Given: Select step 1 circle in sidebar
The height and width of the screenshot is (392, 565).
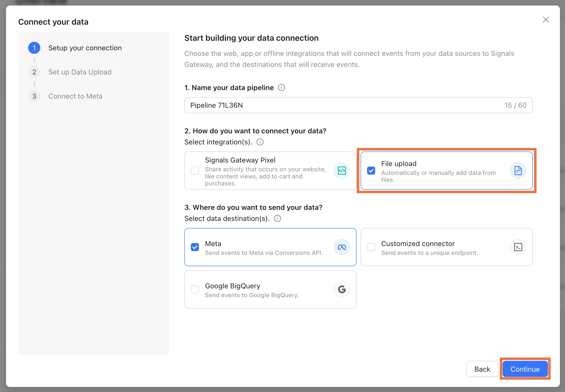Looking at the screenshot, I should coord(34,48).
